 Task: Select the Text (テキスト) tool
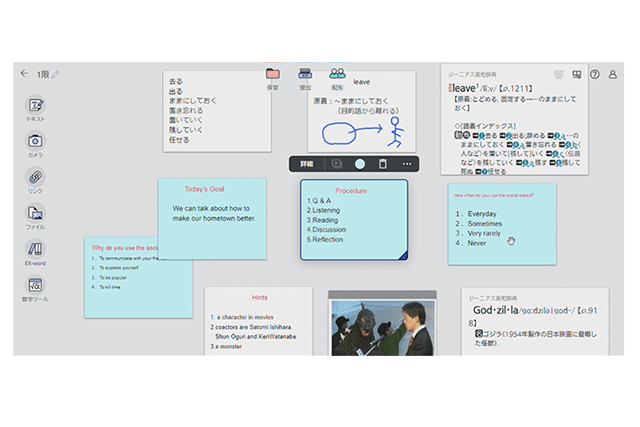[35, 105]
